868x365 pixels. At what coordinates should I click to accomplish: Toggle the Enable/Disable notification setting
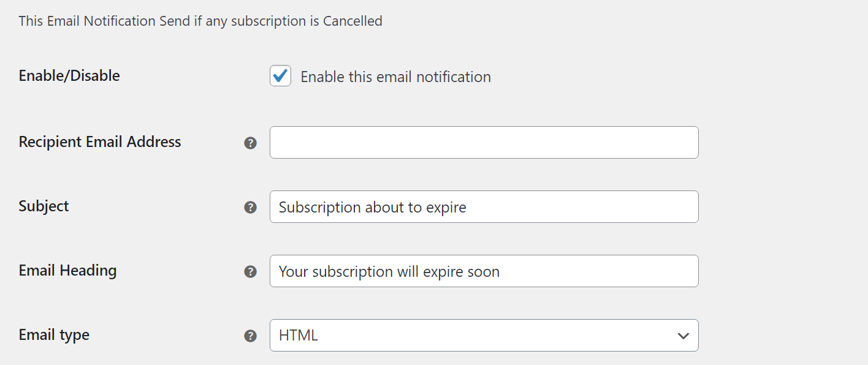pos(280,76)
